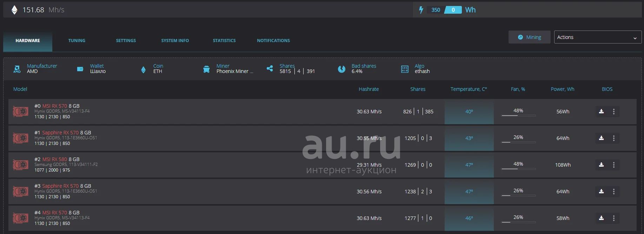Click the Coin ETH diamond icon
This screenshot has width=644, height=234.
pyautogui.click(x=143, y=69)
